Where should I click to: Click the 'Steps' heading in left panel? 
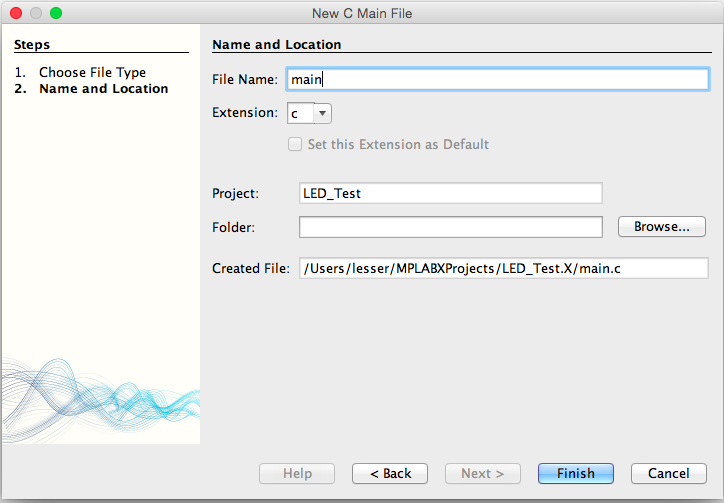32,44
